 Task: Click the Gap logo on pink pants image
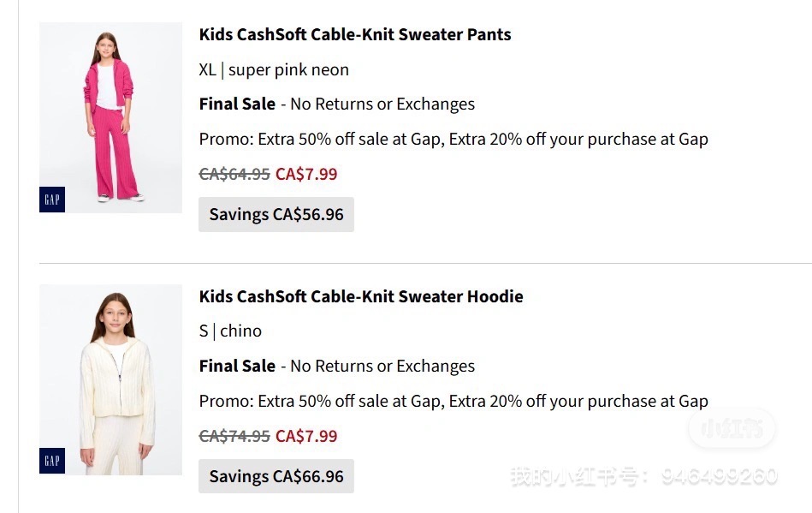52,200
